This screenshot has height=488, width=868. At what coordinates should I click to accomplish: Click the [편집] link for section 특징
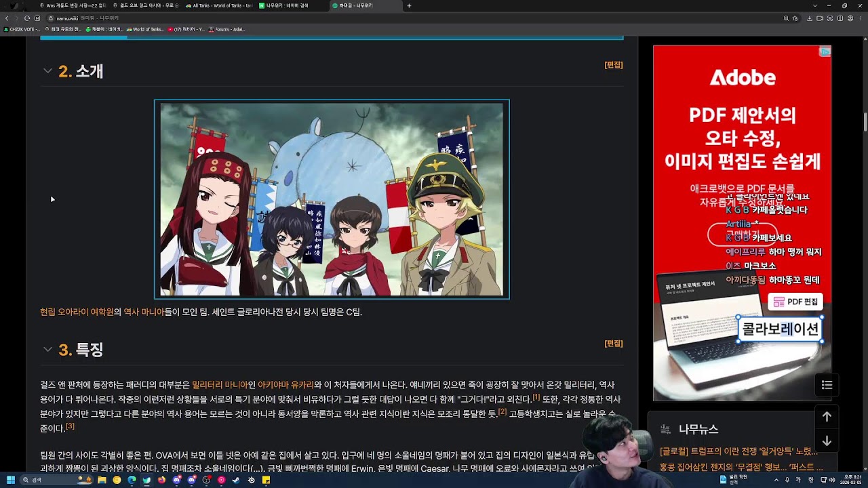click(613, 343)
